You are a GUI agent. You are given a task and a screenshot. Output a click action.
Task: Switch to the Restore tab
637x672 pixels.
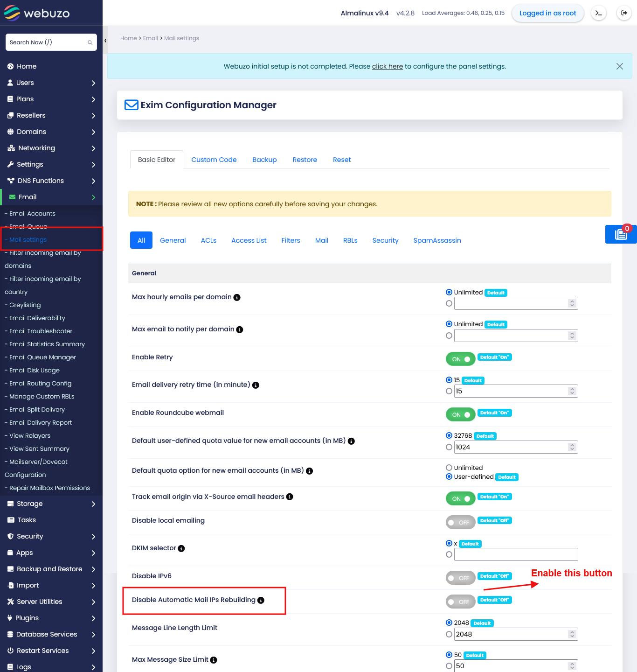pos(305,160)
